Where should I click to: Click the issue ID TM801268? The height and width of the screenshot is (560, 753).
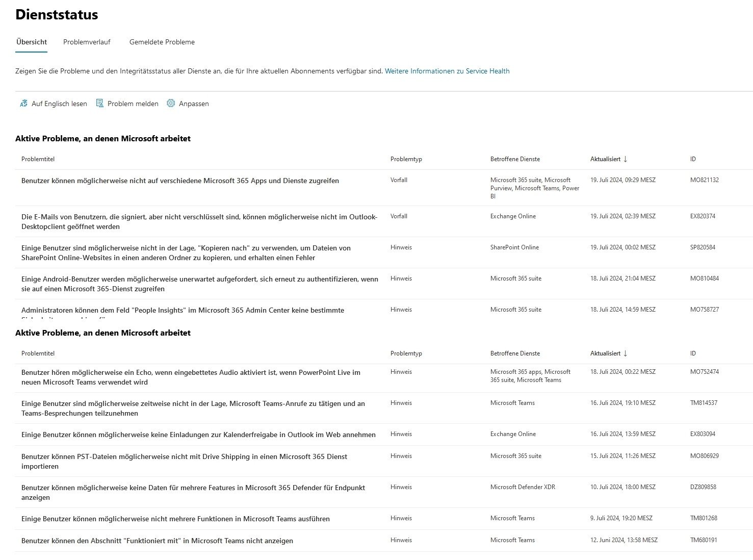(x=704, y=518)
